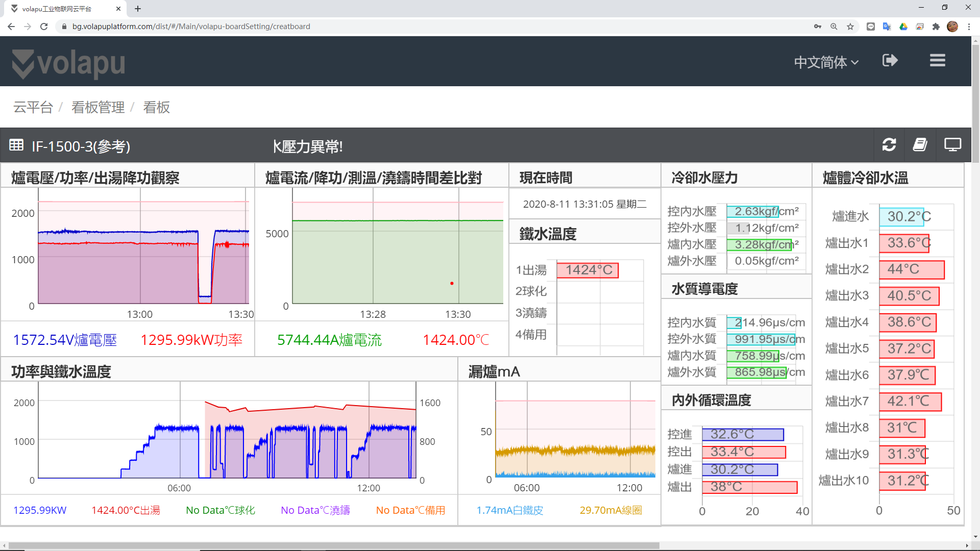Open the hamburger menu
Viewport: 980px width, 551px height.
click(938, 61)
